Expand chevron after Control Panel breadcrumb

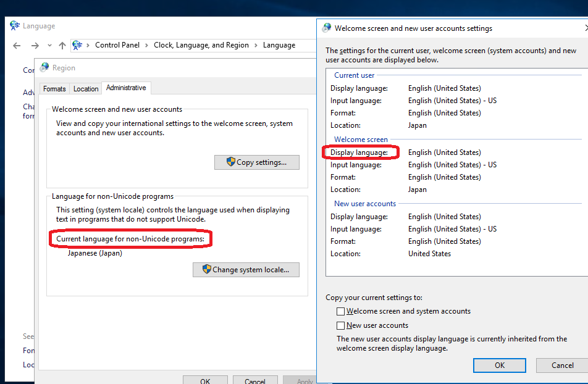[x=146, y=45]
